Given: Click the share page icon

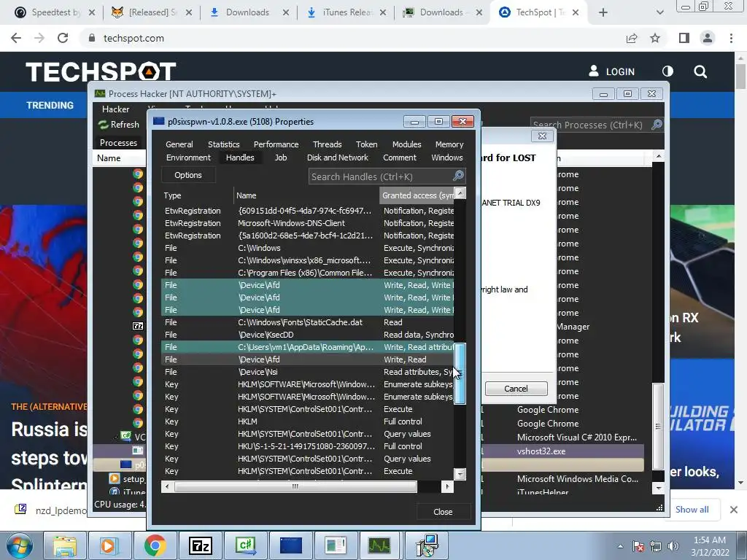Looking at the screenshot, I should point(632,38).
